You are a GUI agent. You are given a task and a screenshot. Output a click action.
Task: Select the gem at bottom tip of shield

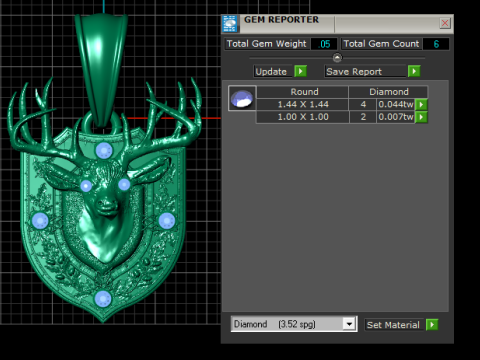[x=103, y=299]
